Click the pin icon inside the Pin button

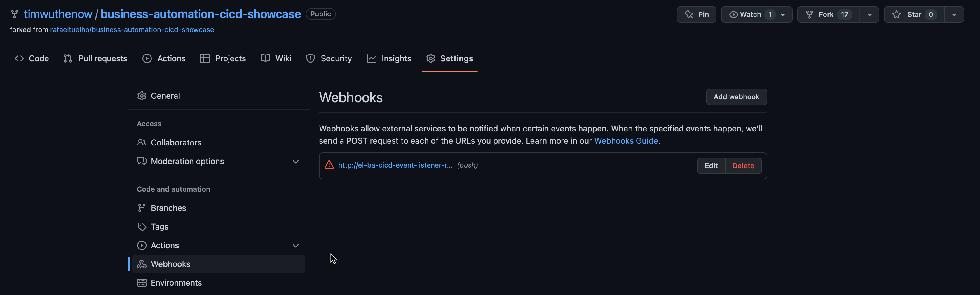(689, 15)
